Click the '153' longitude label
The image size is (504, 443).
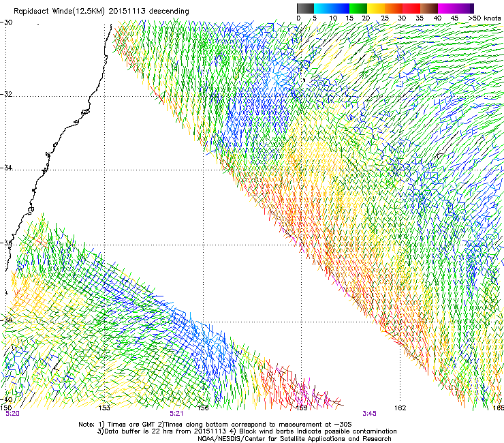104,408
